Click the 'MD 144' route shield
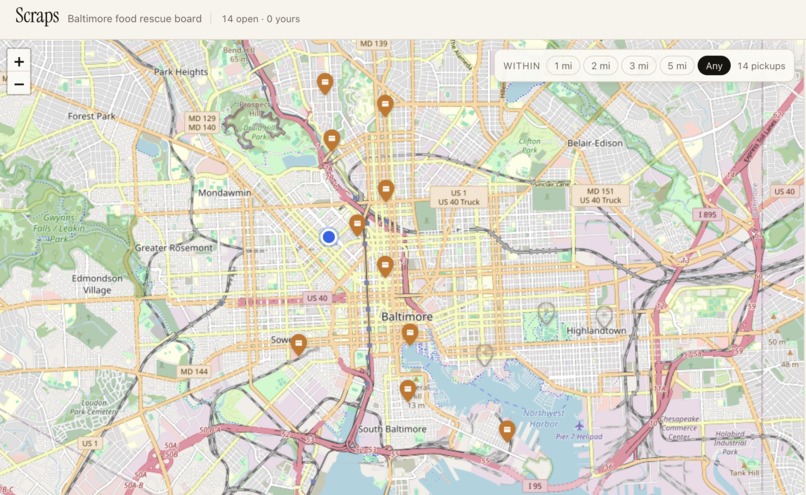Image resolution: width=806 pixels, height=495 pixels. tap(194, 371)
